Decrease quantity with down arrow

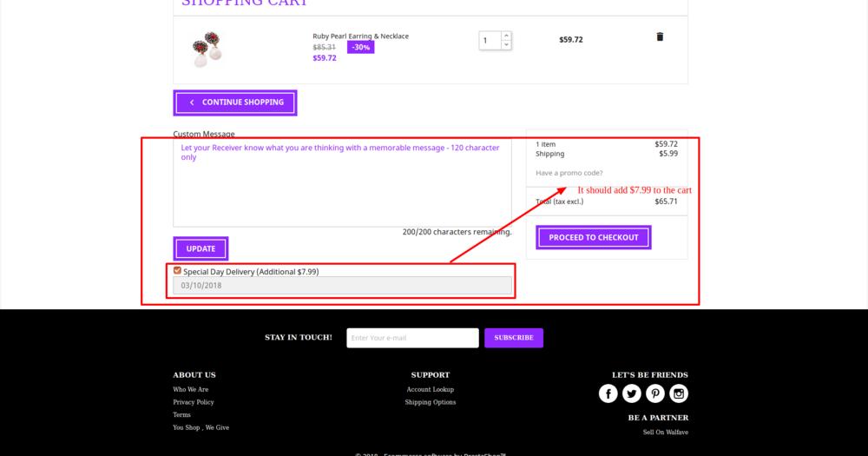506,45
